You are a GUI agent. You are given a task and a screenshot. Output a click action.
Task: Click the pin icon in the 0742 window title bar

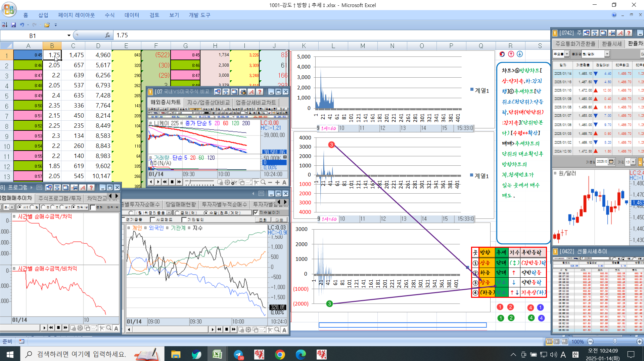(612, 33)
